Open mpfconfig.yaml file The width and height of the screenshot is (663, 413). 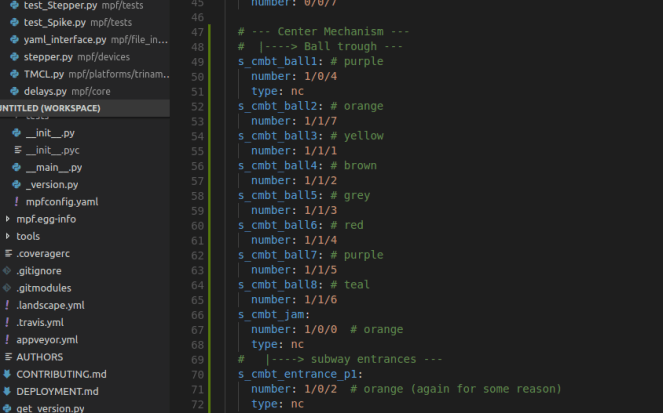(62, 202)
